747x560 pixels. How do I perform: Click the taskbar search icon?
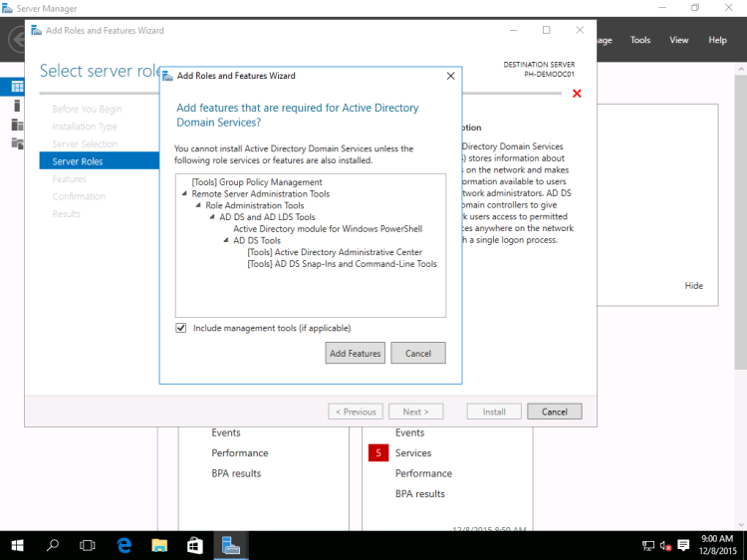coord(53,545)
